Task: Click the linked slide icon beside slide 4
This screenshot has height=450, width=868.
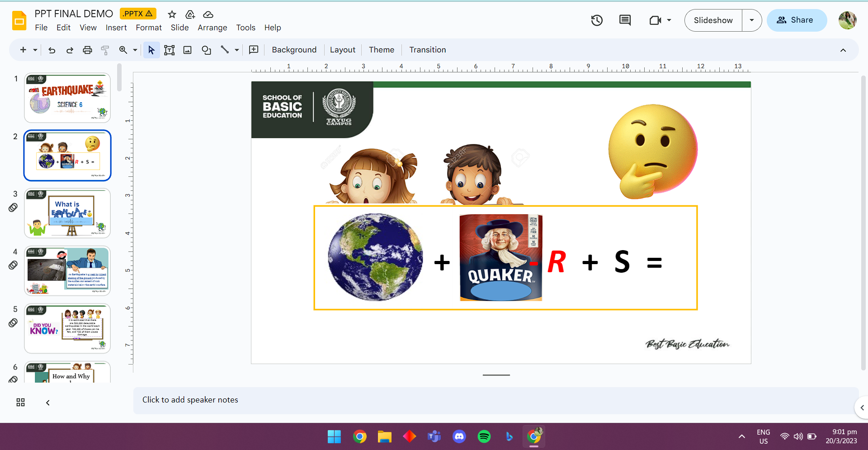Action: pyautogui.click(x=13, y=265)
